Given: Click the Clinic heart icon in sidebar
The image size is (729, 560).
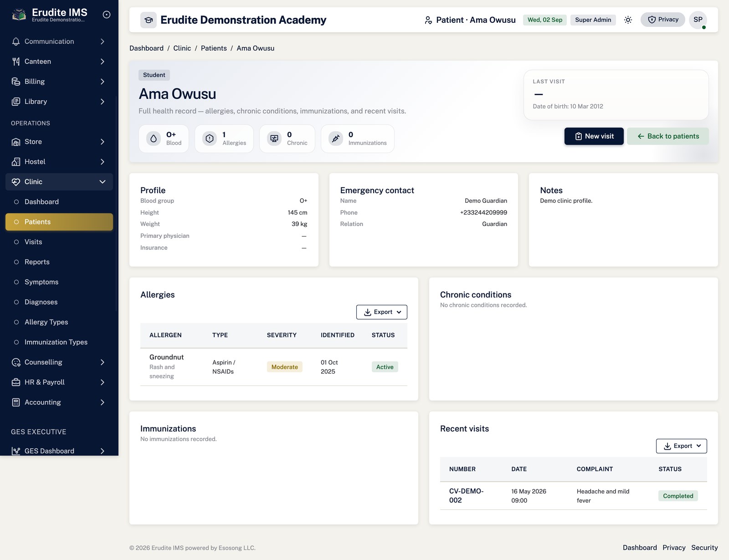Looking at the screenshot, I should click(16, 182).
